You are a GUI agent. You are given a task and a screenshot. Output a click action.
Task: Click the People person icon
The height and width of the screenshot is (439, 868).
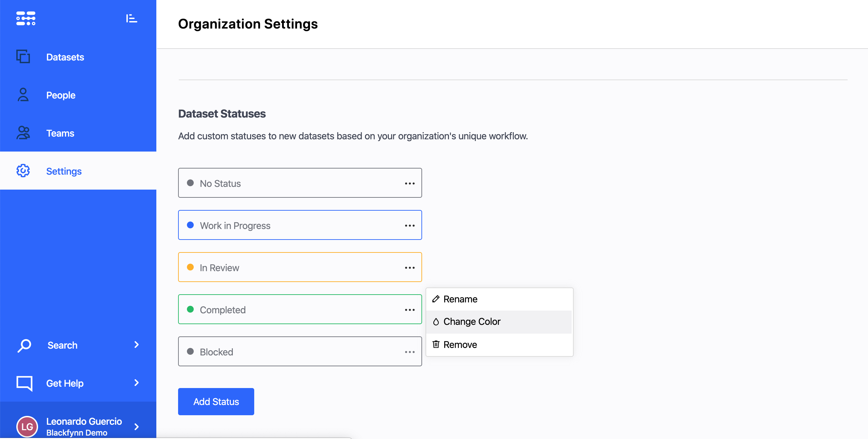(23, 95)
